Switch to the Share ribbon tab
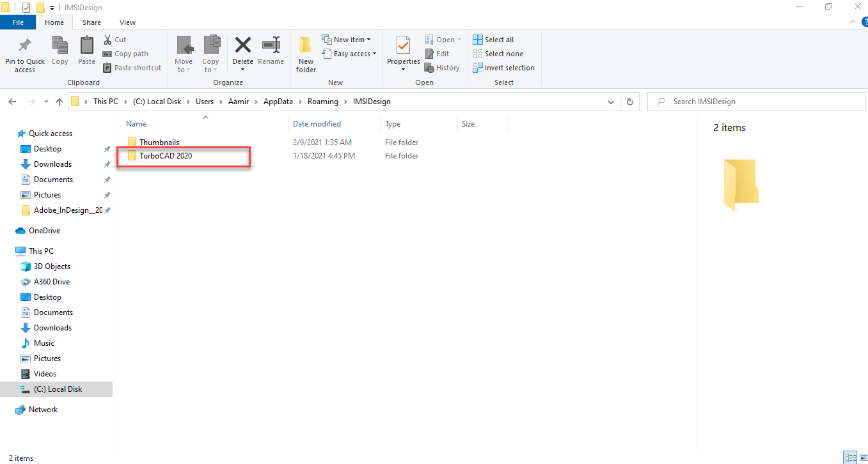This screenshot has height=464, width=868. click(x=91, y=22)
